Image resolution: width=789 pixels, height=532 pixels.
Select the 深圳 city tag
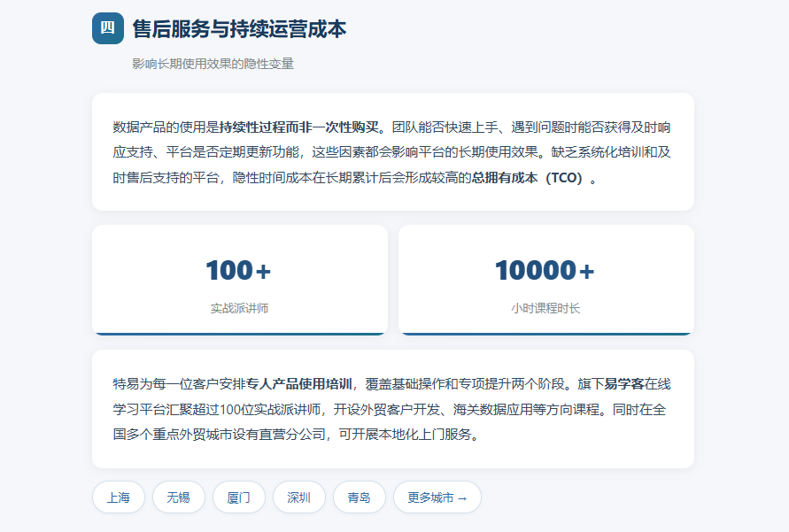coord(299,497)
